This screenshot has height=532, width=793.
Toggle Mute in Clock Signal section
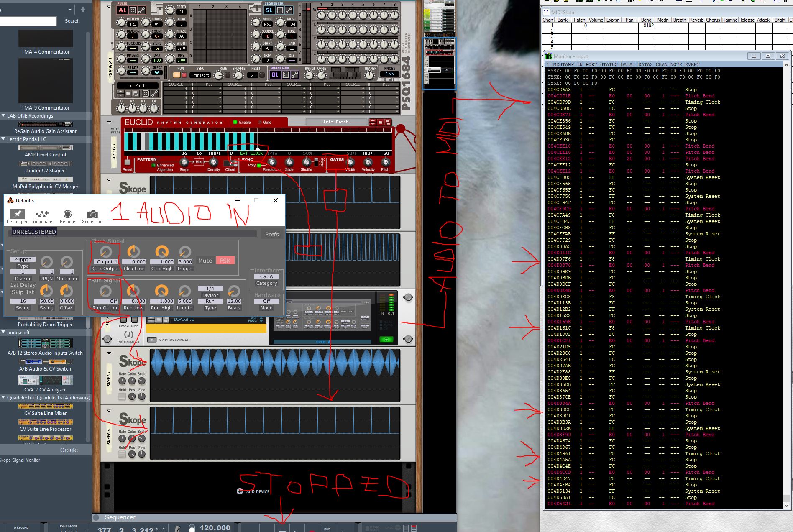point(205,261)
